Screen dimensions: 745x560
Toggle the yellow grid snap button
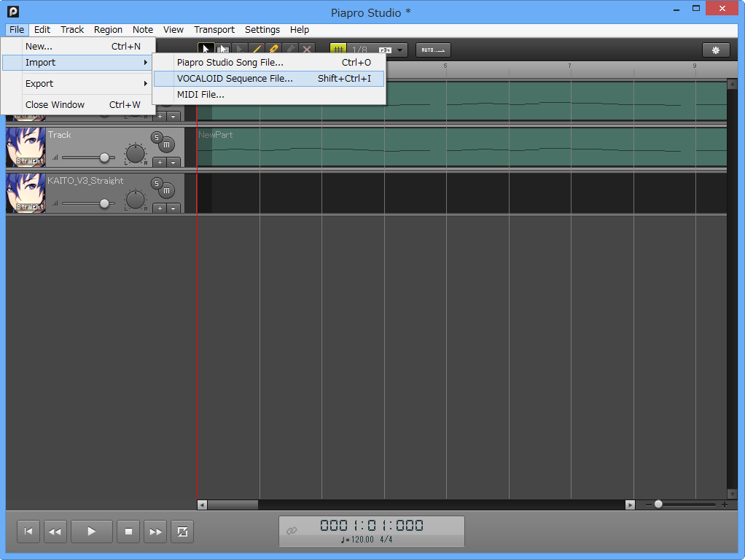point(338,50)
